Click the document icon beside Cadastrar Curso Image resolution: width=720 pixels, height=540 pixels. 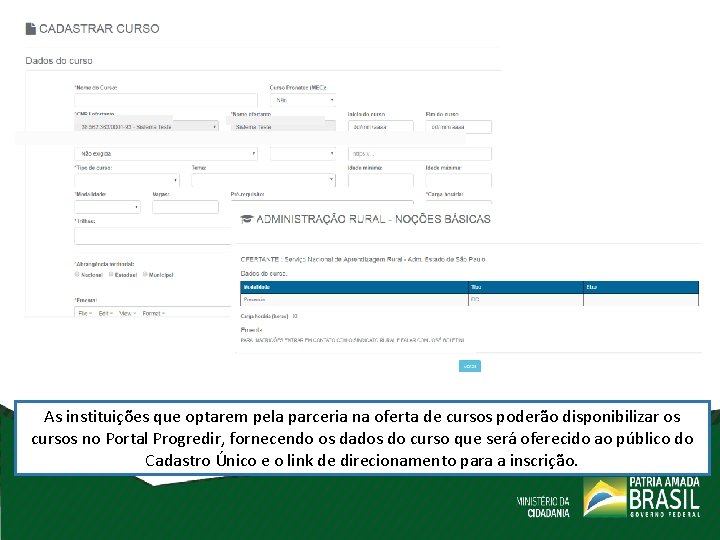tap(31, 28)
